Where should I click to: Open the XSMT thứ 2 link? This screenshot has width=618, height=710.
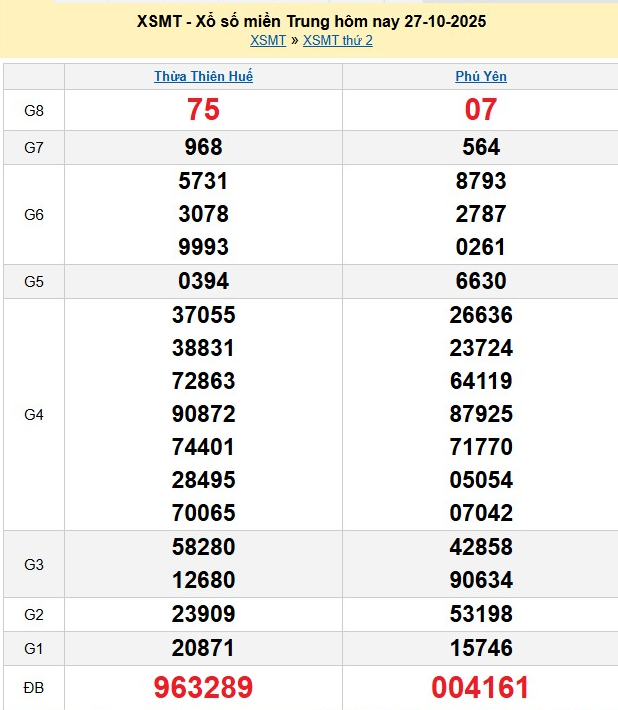click(337, 40)
